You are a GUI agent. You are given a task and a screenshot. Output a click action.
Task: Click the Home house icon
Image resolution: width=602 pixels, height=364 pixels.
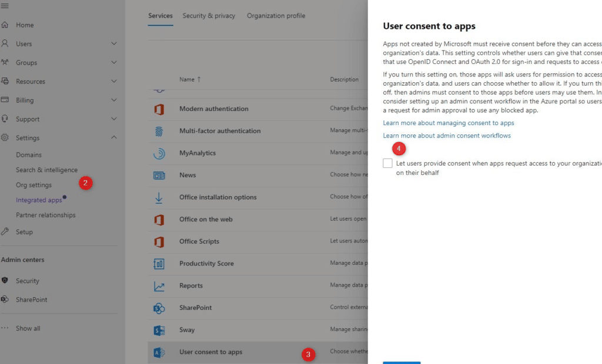tap(5, 25)
